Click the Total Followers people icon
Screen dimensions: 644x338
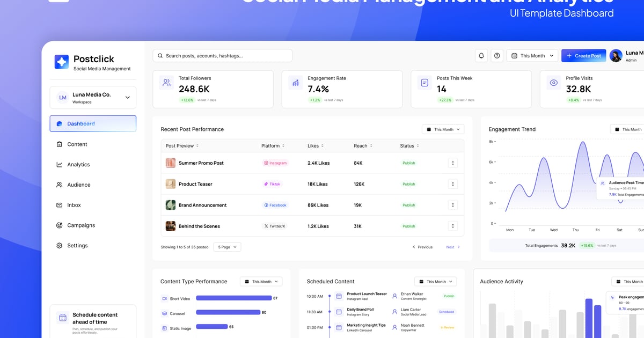(167, 83)
